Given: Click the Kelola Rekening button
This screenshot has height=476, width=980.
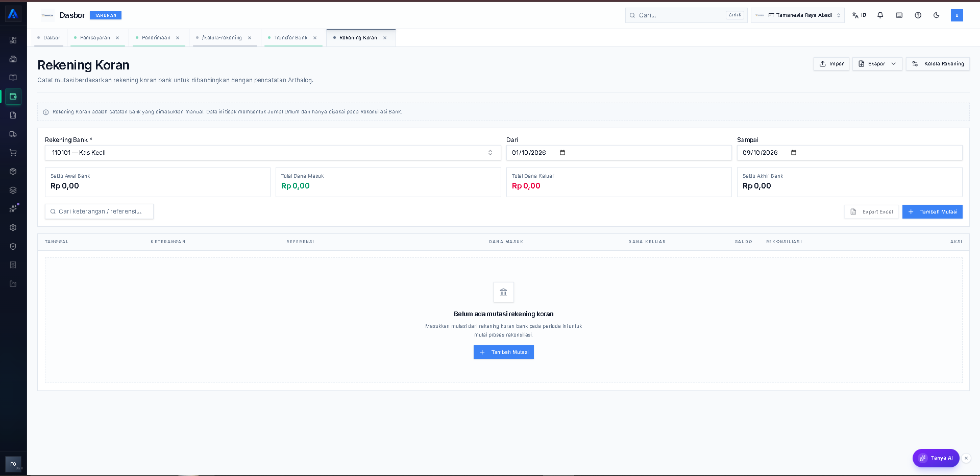Looking at the screenshot, I should pyautogui.click(x=938, y=64).
